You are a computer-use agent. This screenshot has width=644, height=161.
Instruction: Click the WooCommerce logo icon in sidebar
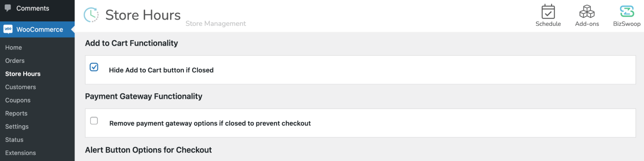tap(8, 29)
